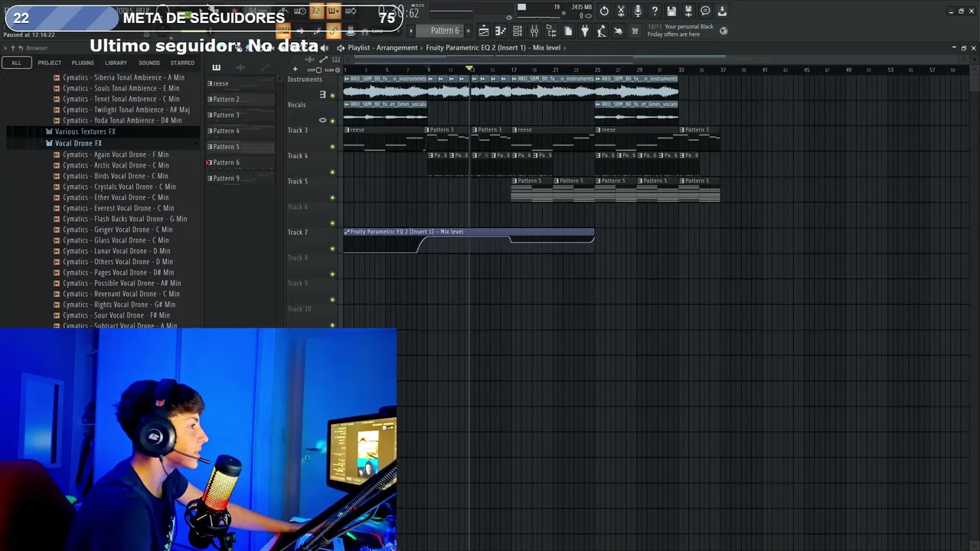
Task: Click the export download icon in top toolbar
Action: 722,11
